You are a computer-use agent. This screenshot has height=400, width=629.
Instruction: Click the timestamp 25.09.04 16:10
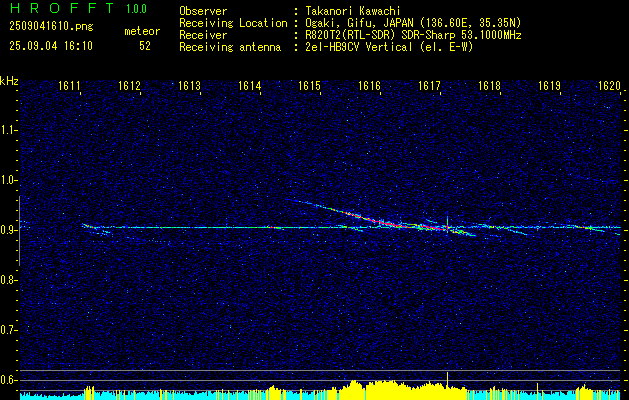click(x=51, y=46)
